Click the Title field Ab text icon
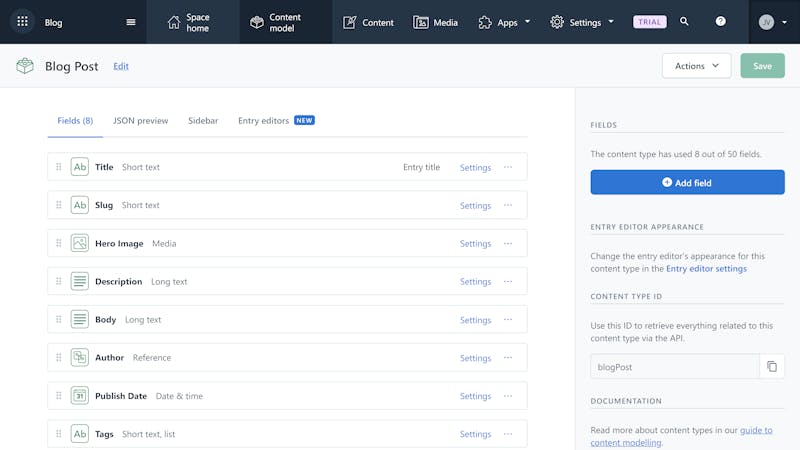 [80, 167]
